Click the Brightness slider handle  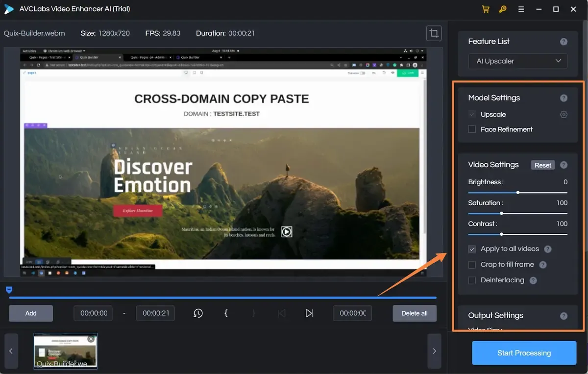coord(518,193)
